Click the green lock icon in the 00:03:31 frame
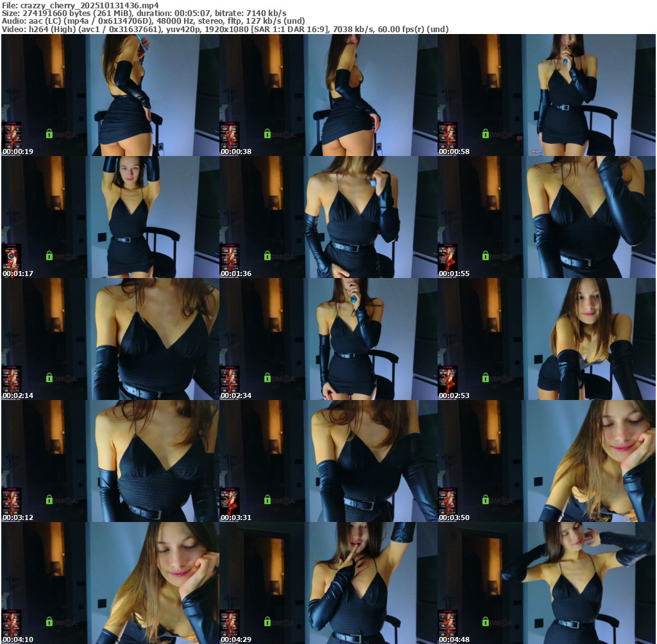This screenshot has width=657, height=644. 267,500
